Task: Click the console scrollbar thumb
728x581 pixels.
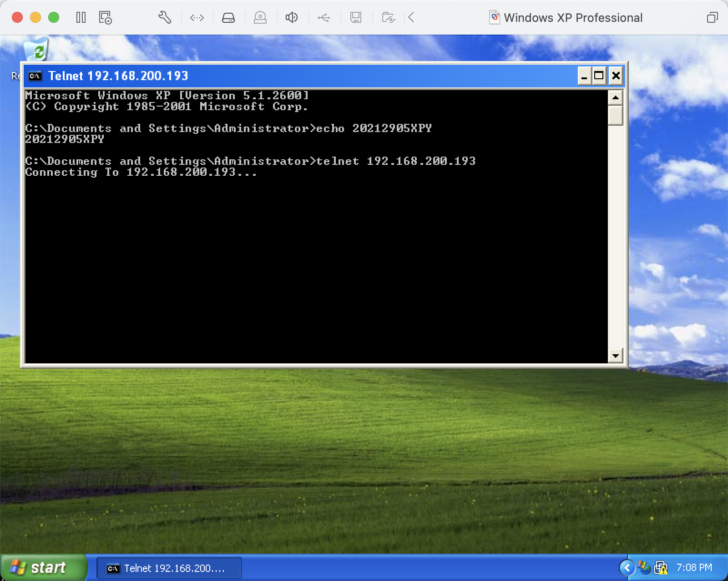Action: tap(615, 115)
